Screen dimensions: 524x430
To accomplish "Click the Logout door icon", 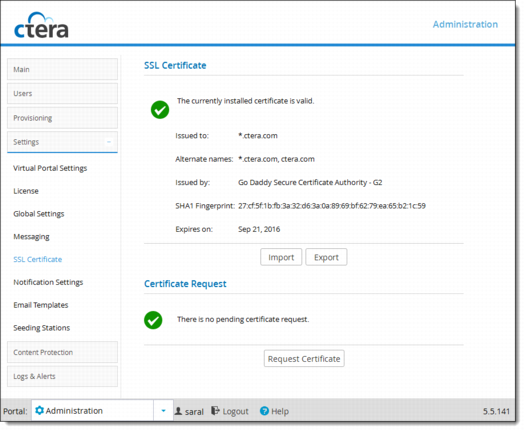I will pos(215,411).
